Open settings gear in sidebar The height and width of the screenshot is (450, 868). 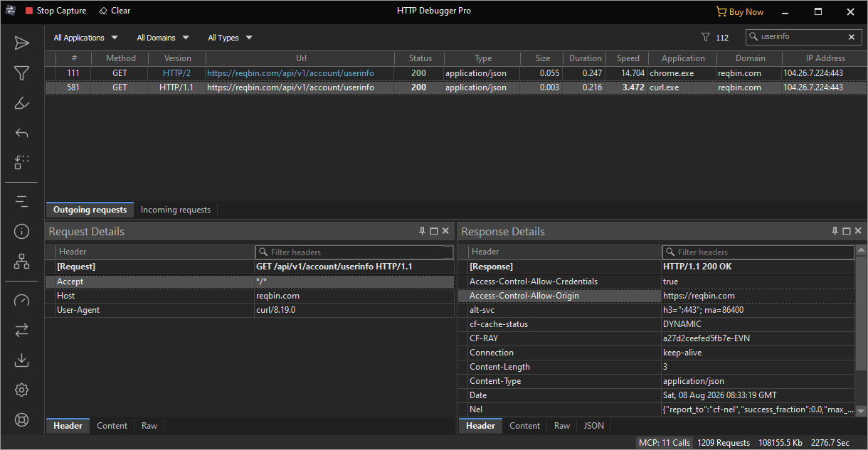(x=22, y=390)
